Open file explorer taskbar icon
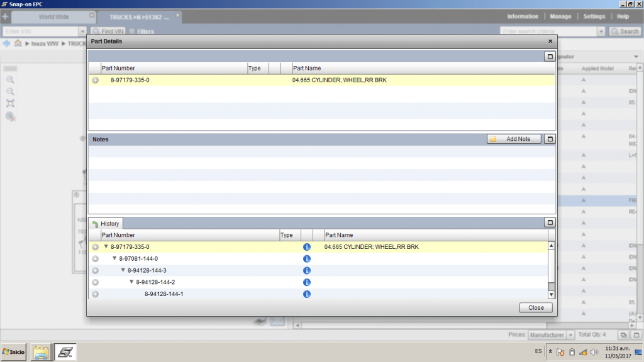644x362 pixels. tap(41, 352)
